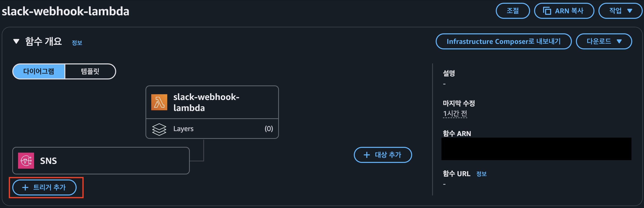This screenshot has height=208, width=644.
Task: Click the orange Lambda function icon
Action: point(159,102)
